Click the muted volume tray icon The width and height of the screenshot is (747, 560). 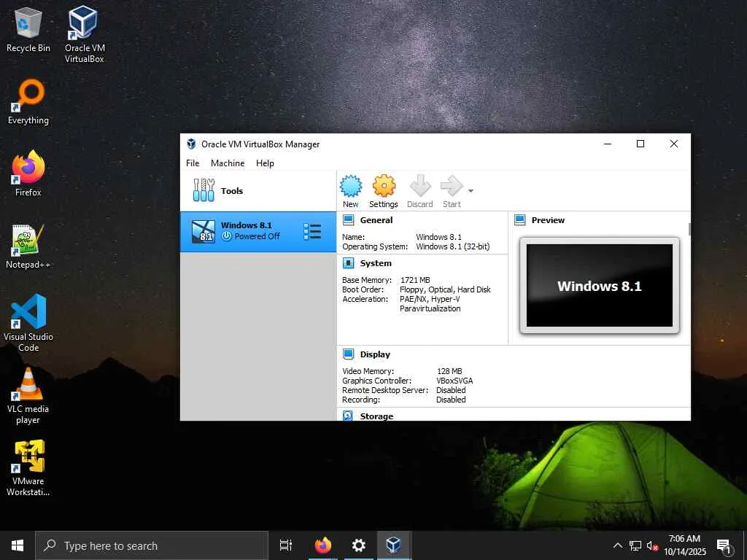click(x=652, y=545)
